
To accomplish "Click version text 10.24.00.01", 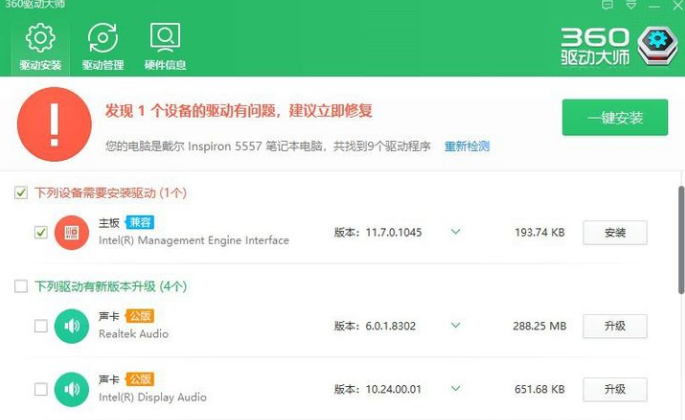I will (x=393, y=389).
